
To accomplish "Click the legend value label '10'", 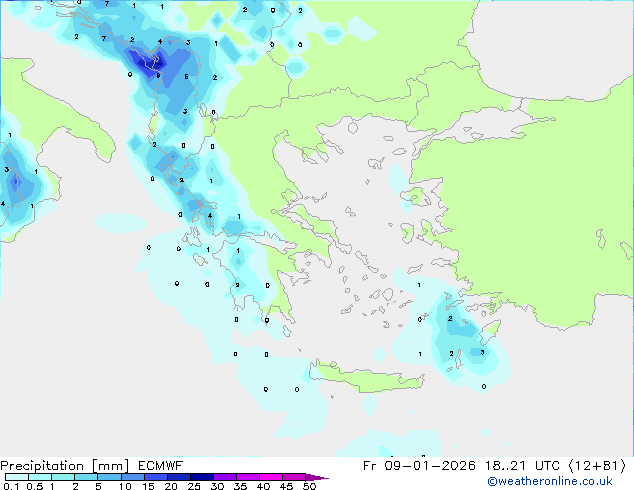I will click(x=125, y=486).
